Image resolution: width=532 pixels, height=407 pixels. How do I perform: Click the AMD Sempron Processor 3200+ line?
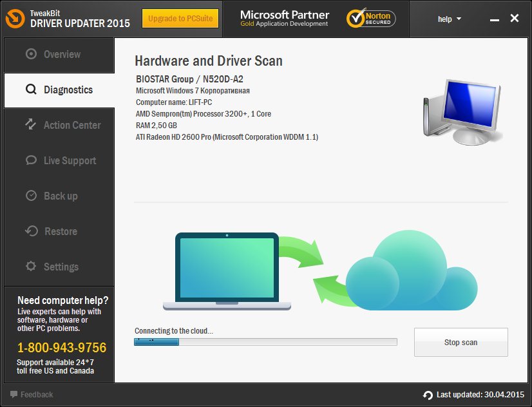click(204, 113)
